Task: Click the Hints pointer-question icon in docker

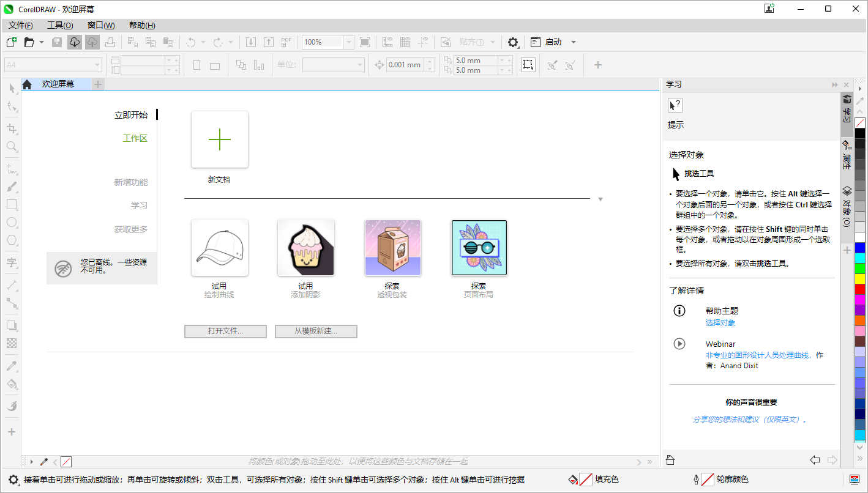Action: point(675,105)
